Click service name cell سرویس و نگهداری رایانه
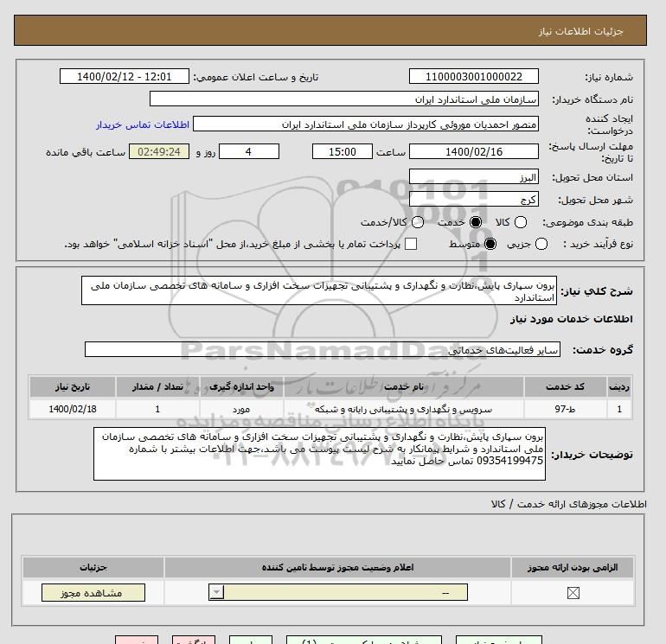Viewport: 666px width, 644px height. click(404, 409)
